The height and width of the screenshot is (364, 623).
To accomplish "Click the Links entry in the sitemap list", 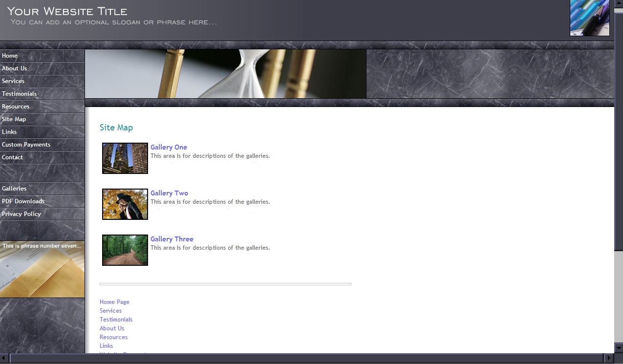I will pos(106,346).
